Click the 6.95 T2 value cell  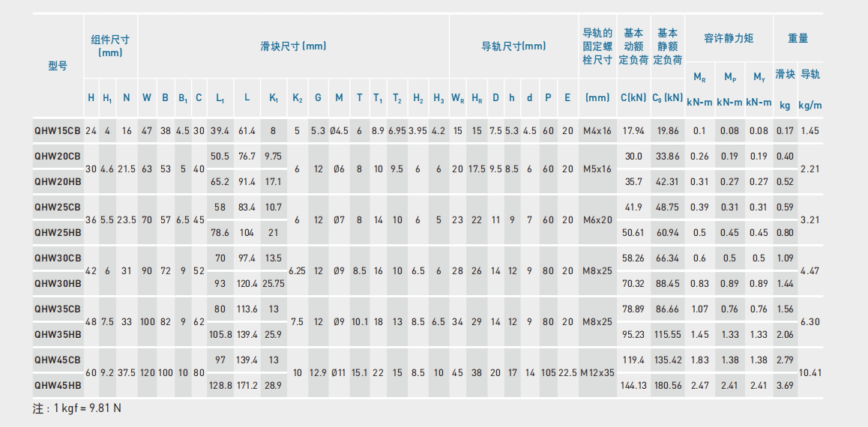tap(397, 131)
